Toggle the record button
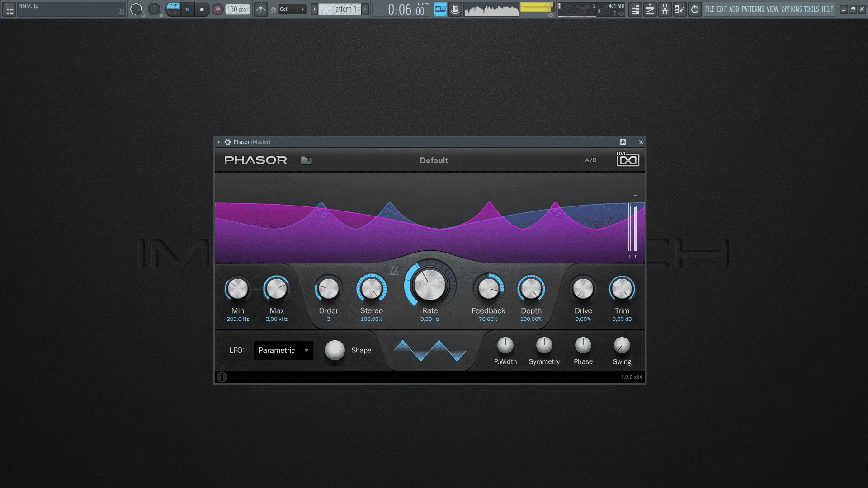Image resolution: width=868 pixels, height=488 pixels. (217, 9)
